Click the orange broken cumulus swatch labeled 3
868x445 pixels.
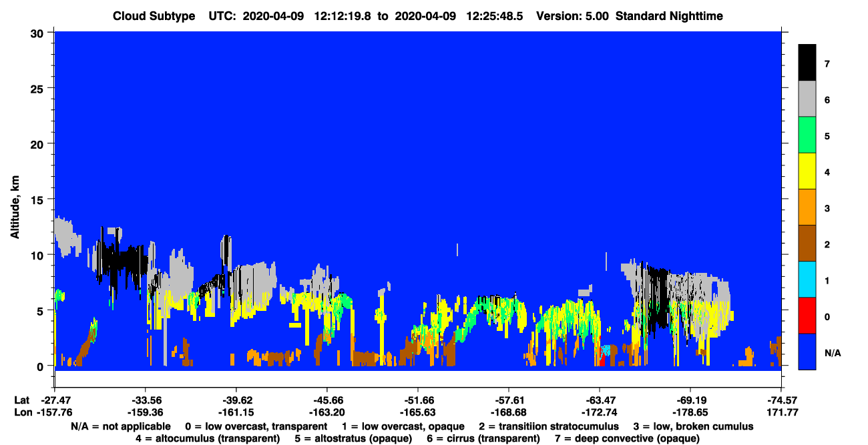coord(807,207)
